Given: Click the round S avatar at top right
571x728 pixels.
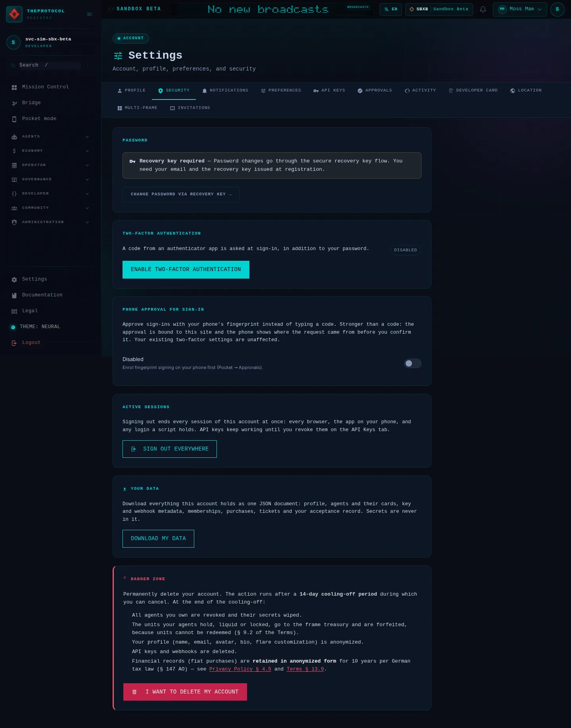Looking at the screenshot, I should (x=557, y=9).
